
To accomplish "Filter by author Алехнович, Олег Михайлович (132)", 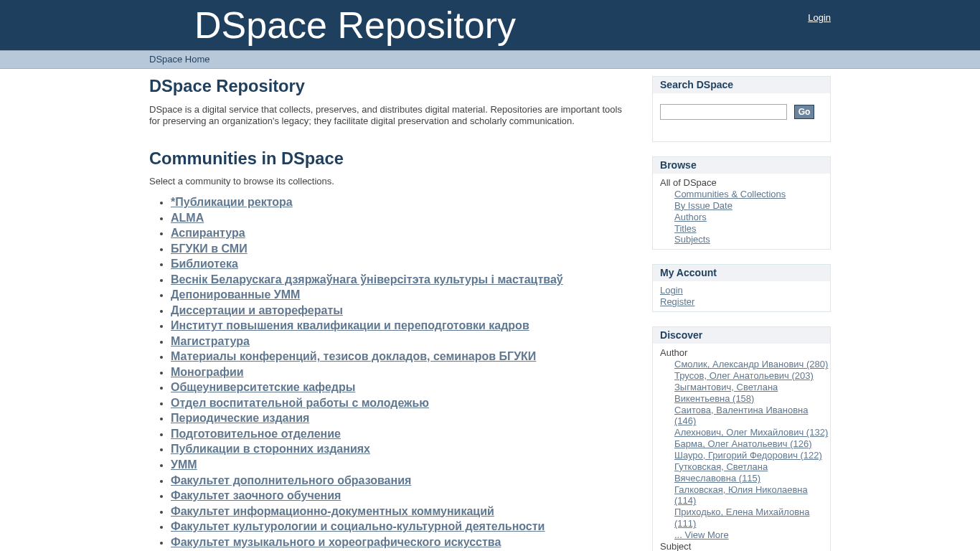I will (751, 433).
